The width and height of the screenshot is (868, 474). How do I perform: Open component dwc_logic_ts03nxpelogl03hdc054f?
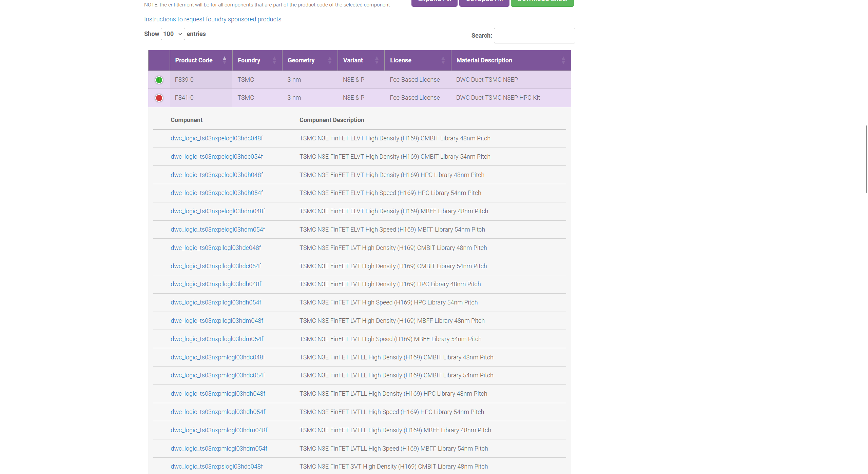point(217,157)
